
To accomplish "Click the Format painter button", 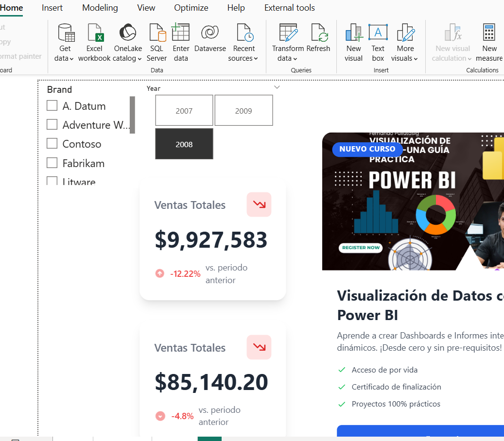I will [20, 56].
